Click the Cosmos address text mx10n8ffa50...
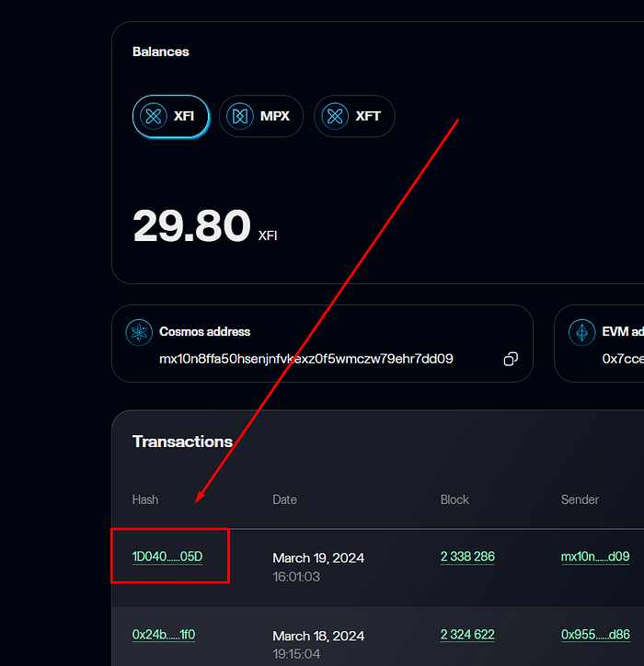This screenshot has width=644, height=666. (x=305, y=359)
